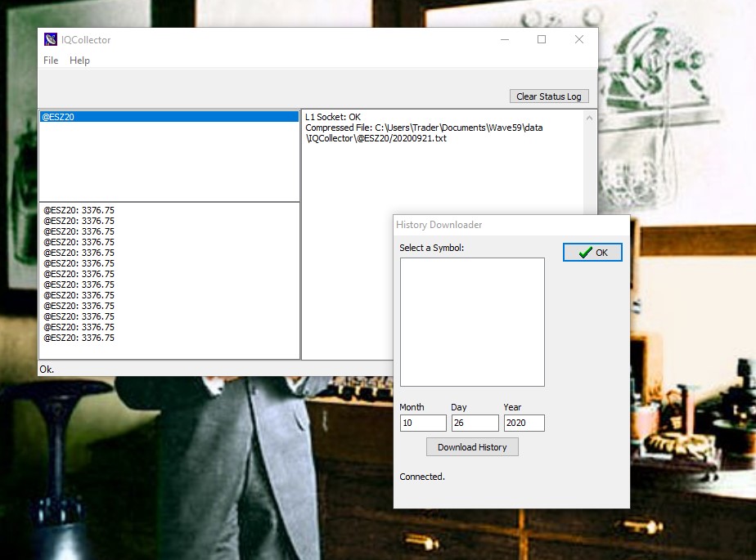Click the status log scroll up arrow
Image resolution: width=756 pixels, height=560 pixels.
click(589, 118)
